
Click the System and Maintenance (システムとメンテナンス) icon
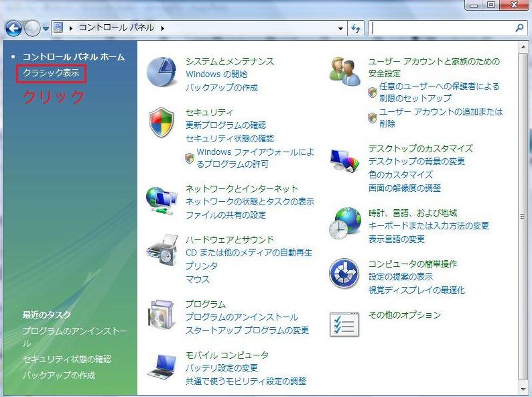coord(161,72)
